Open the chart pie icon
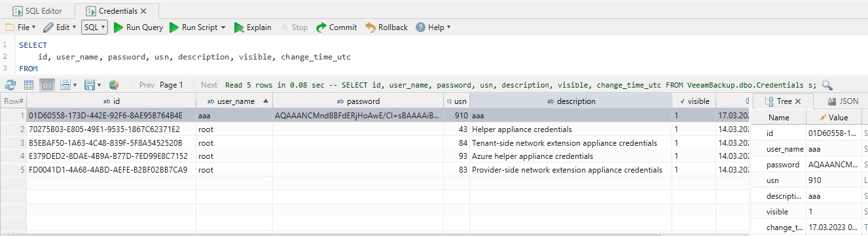Screen dimensions: 868x236 pos(114,85)
